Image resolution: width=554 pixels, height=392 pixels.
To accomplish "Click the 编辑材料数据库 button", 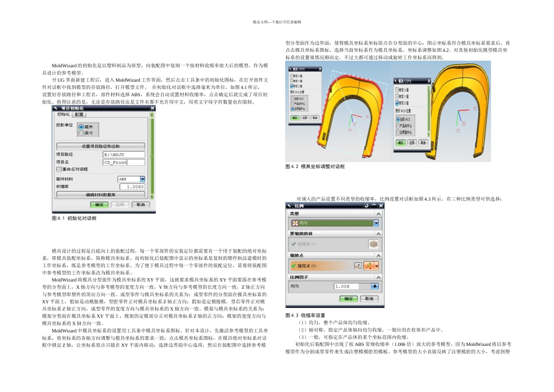I will point(101,195).
